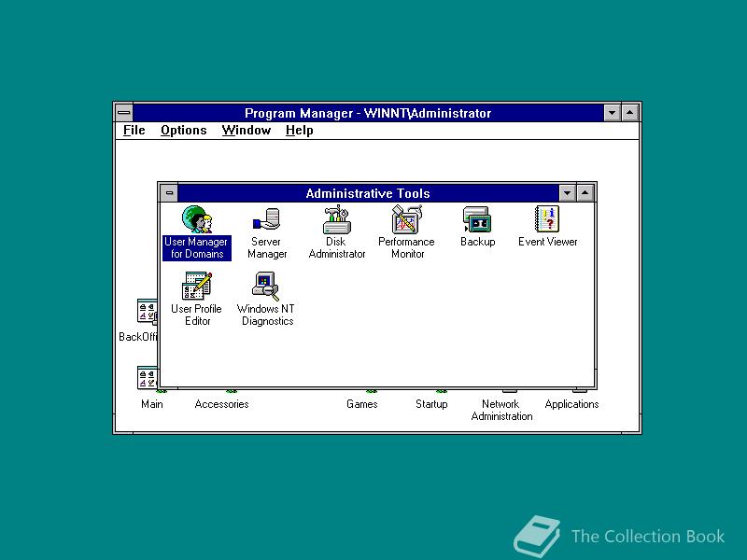Select User Manager for Domains icon
The height and width of the screenshot is (560, 747).
click(197, 219)
